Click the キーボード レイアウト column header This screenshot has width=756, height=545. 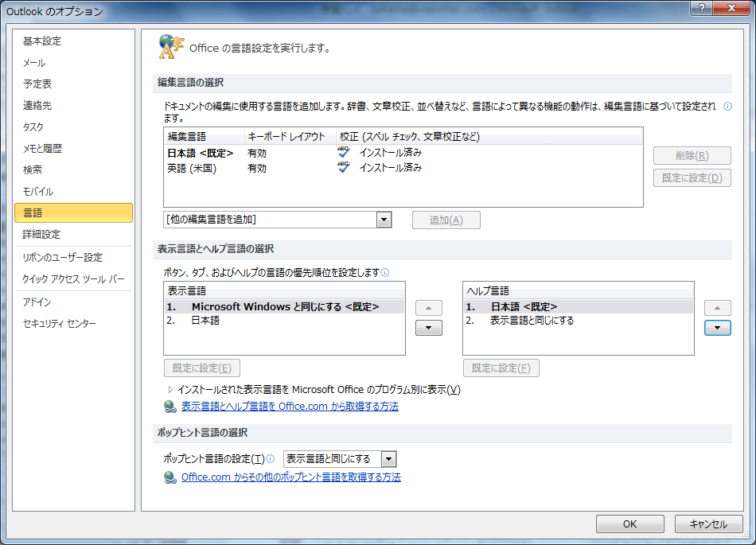coord(290,137)
